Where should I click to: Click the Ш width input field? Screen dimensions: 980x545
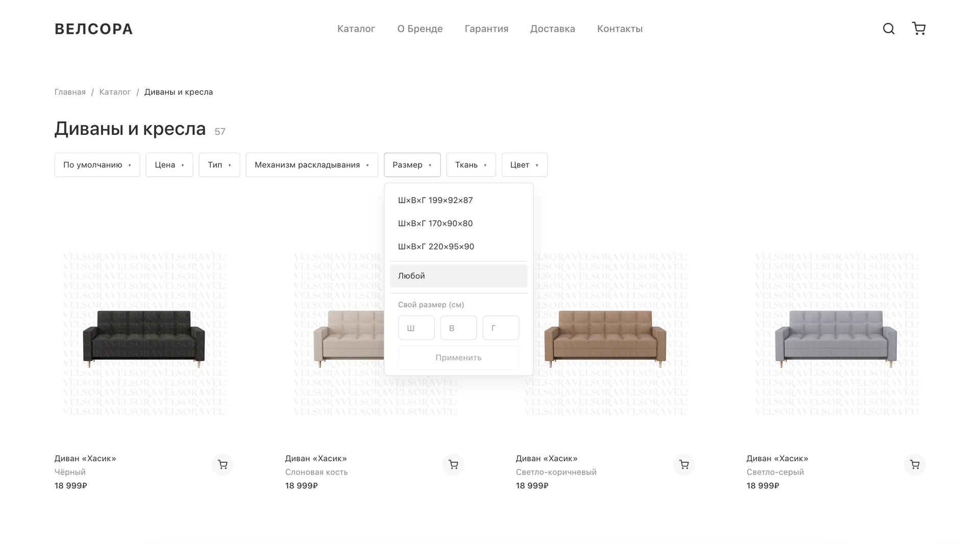[x=416, y=328]
